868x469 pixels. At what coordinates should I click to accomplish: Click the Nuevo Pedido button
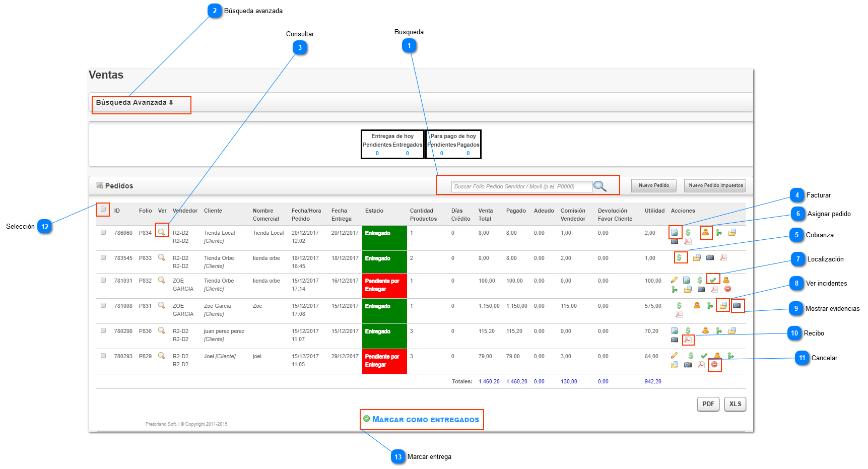pyautogui.click(x=654, y=185)
